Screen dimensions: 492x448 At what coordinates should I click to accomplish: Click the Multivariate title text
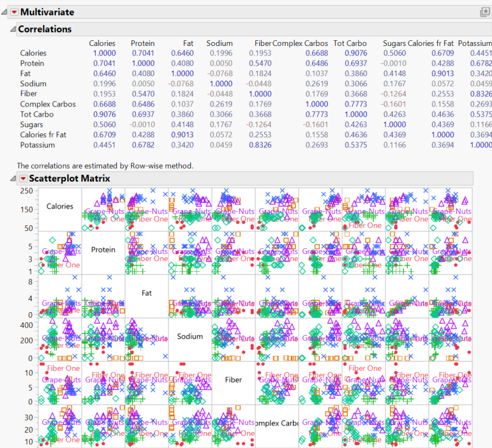pyautogui.click(x=47, y=12)
